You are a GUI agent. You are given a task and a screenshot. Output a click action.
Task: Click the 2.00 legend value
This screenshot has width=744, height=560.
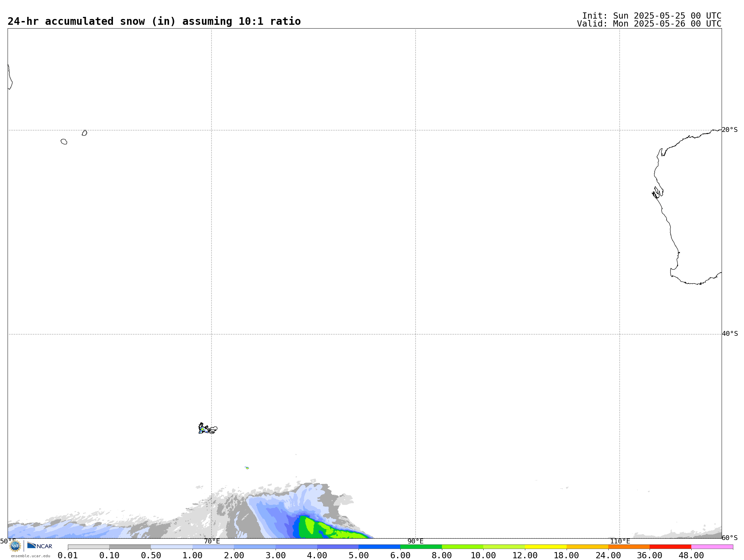[x=234, y=556]
